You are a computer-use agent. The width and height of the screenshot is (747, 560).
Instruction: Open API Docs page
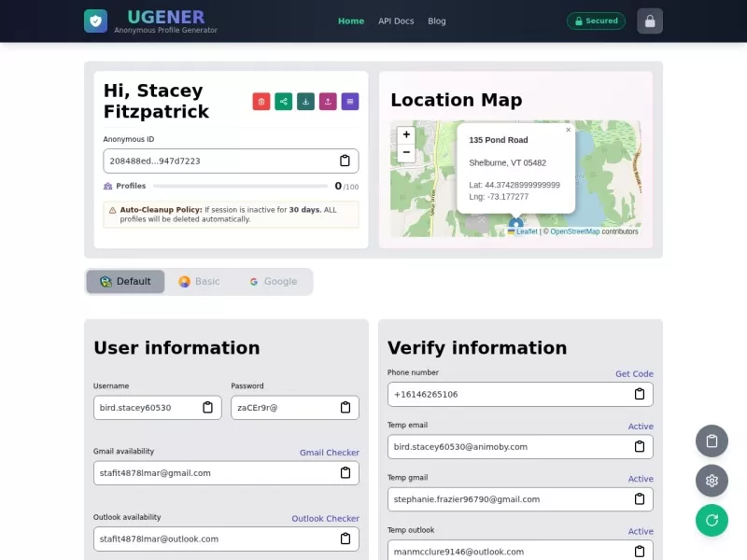click(x=396, y=21)
